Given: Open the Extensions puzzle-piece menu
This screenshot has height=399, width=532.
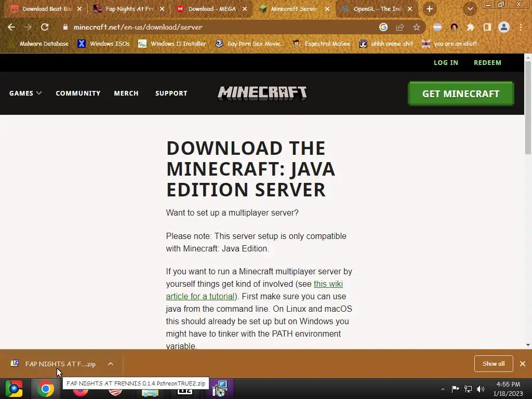Looking at the screenshot, I should pos(471,27).
